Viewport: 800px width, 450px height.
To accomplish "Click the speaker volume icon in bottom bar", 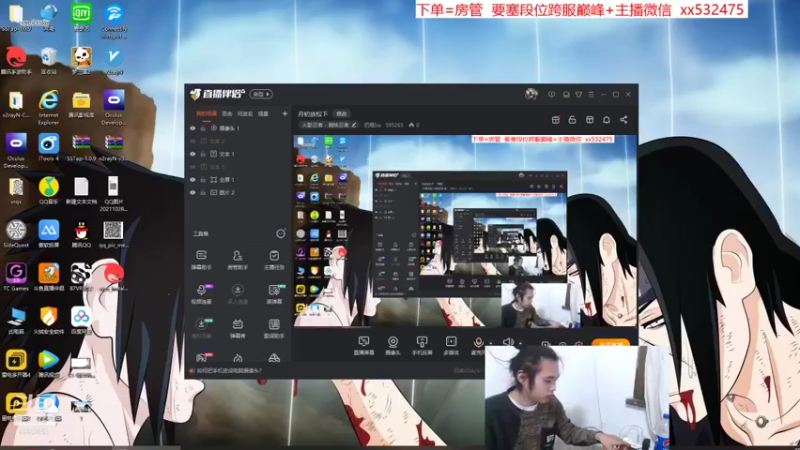I will tap(508, 342).
